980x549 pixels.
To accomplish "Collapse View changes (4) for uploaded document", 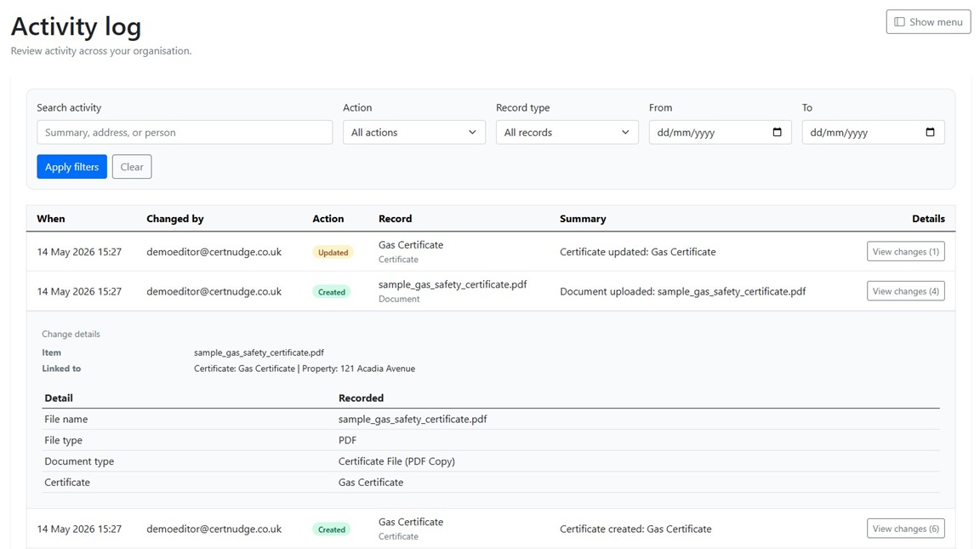I will pyautogui.click(x=906, y=291).
